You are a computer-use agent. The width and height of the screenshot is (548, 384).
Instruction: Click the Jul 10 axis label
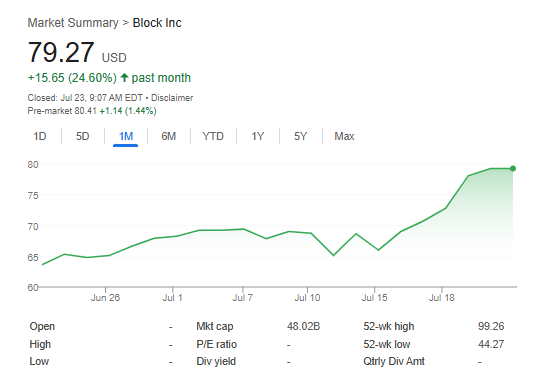click(x=307, y=298)
